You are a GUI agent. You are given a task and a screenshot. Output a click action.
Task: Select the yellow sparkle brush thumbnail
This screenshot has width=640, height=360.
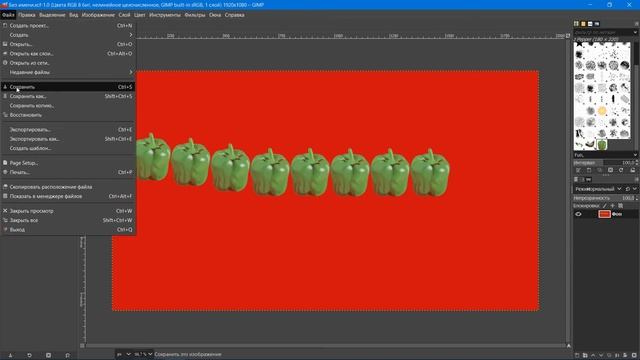click(x=602, y=111)
